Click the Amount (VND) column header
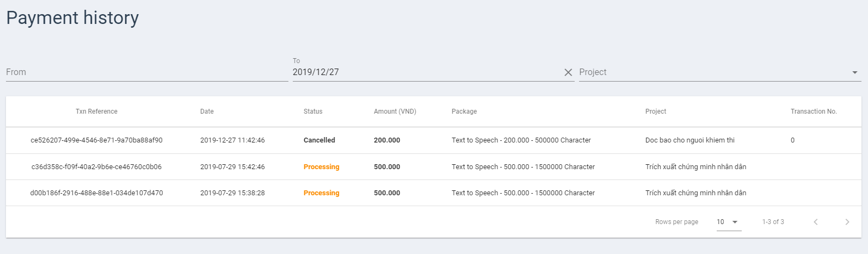The width and height of the screenshot is (868, 254). [x=395, y=111]
